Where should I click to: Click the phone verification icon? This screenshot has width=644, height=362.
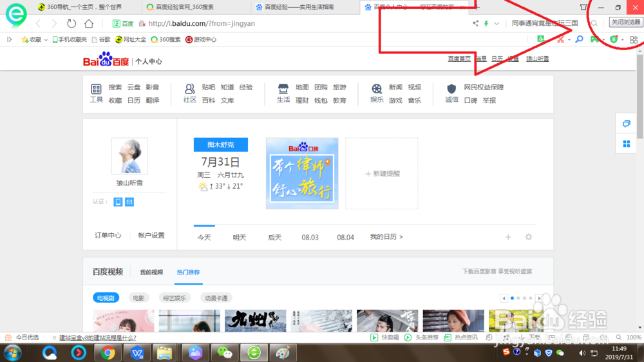(x=118, y=202)
